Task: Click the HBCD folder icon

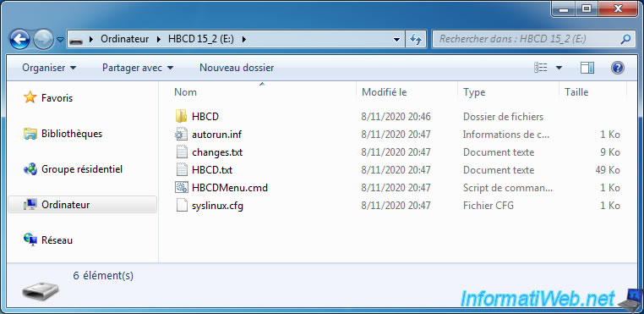Action: [181, 117]
